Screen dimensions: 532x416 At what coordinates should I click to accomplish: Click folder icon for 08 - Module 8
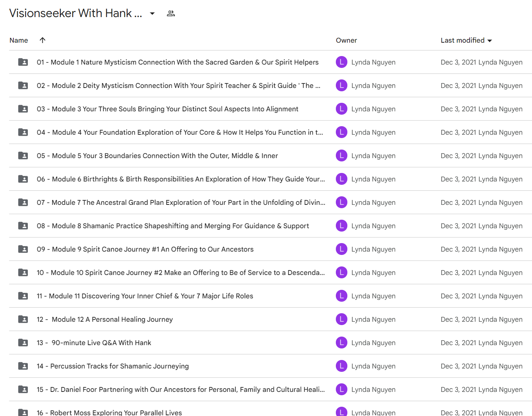[x=23, y=226]
